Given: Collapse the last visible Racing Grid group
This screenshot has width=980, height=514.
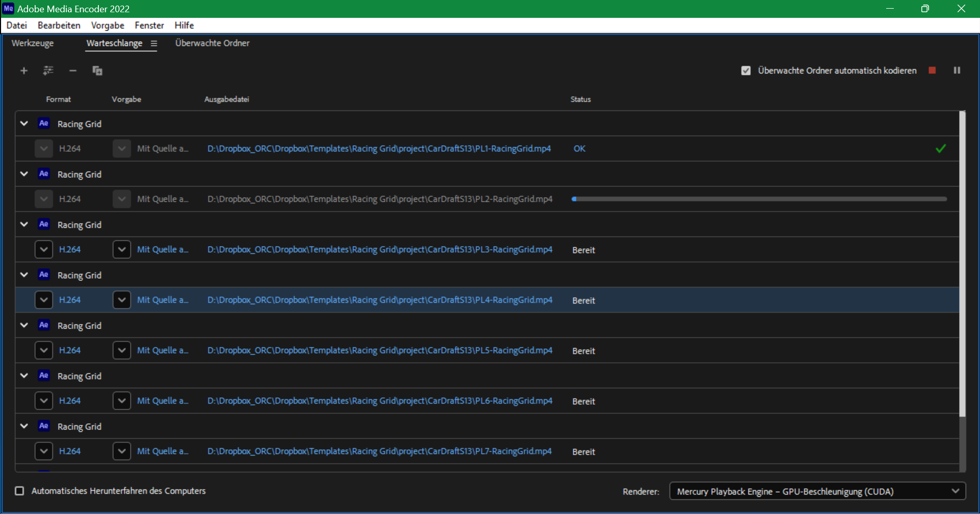Looking at the screenshot, I should click(x=24, y=426).
